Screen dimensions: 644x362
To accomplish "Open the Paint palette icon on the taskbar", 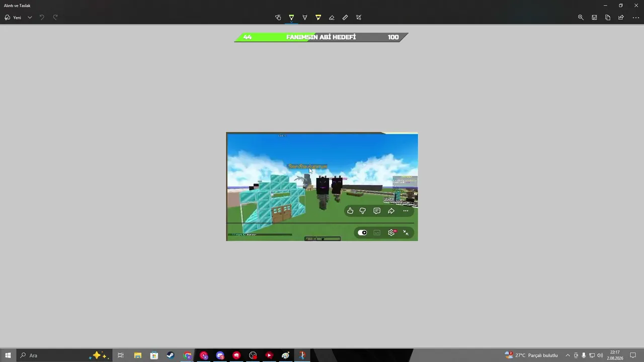I will (x=286, y=355).
